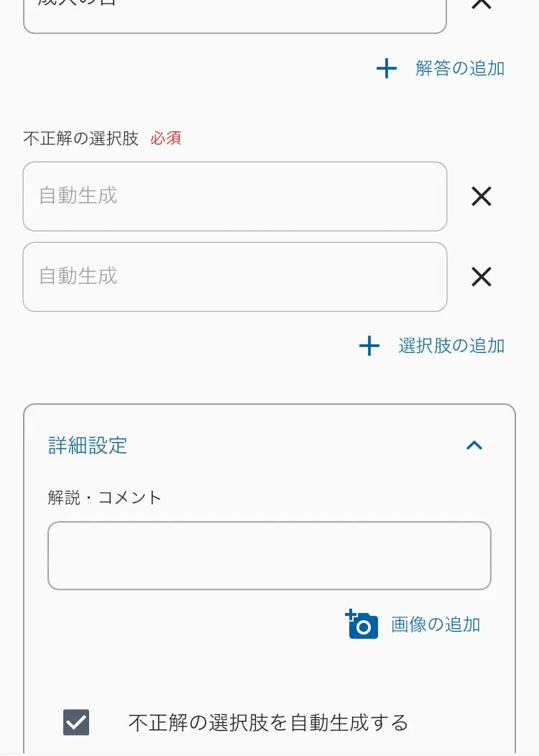The image size is (539, 756).
Task: Click the X beside the top answer field
Action: coord(481,4)
